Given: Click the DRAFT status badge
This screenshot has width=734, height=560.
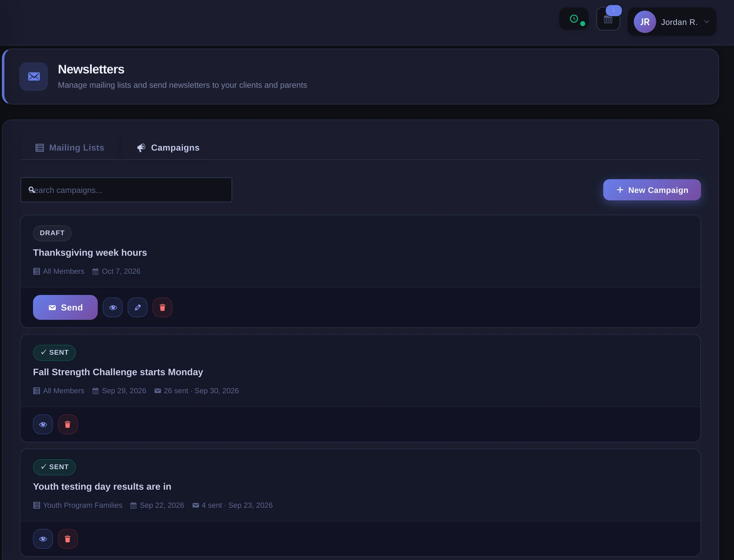Looking at the screenshot, I should (52, 233).
